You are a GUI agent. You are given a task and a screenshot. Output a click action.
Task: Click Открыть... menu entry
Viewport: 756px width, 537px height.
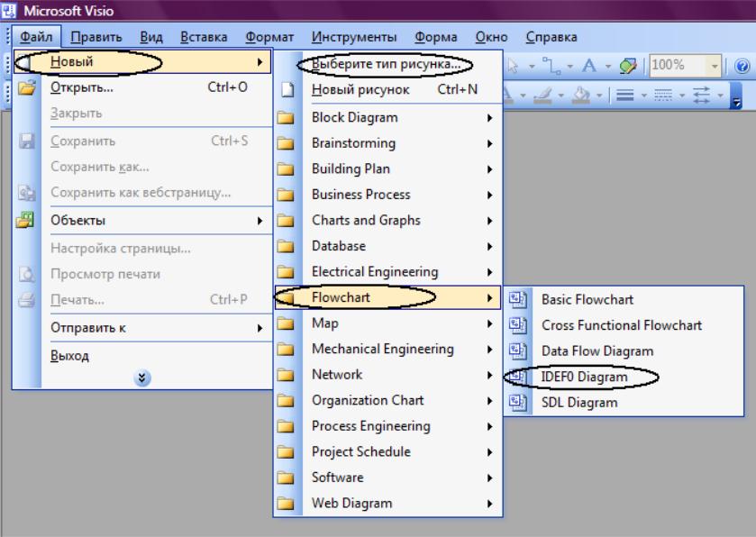pyautogui.click(x=142, y=87)
